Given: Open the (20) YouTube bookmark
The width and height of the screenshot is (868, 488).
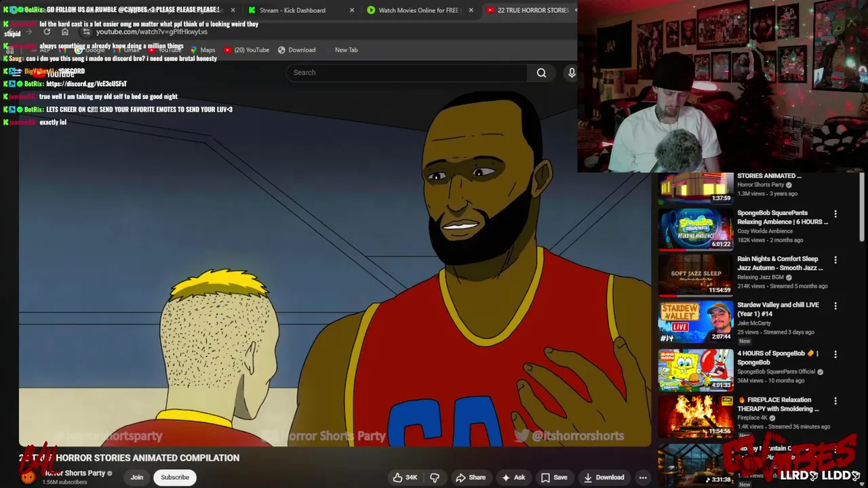Looking at the screenshot, I should click(x=246, y=50).
